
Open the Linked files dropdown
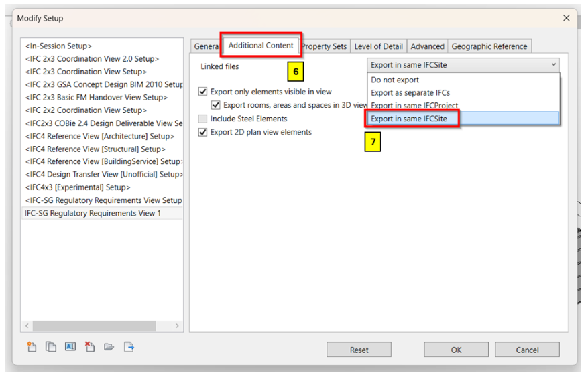pyautogui.click(x=463, y=65)
